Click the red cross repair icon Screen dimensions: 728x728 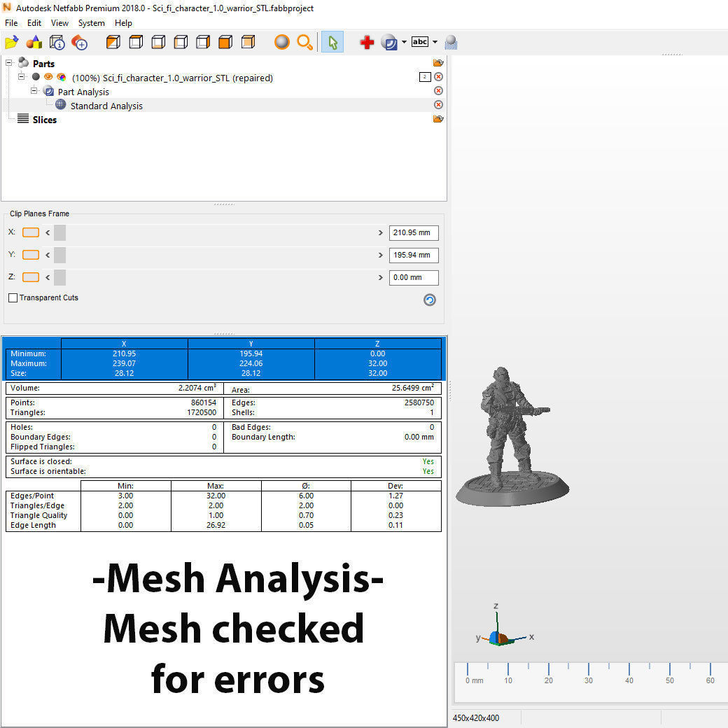click(x=367, y=43)
